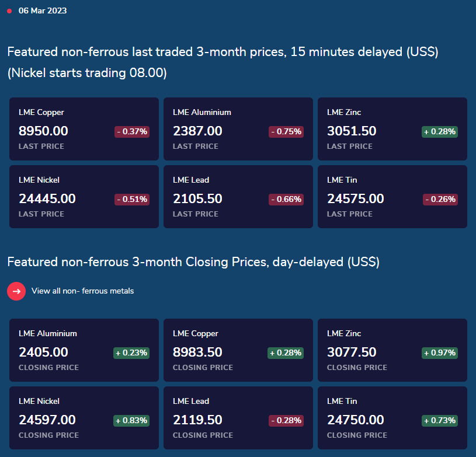Click the +0.83% badge on Nickel closing
The height and width of the screenshot is (457, 476).
click(x=131, y=421)
